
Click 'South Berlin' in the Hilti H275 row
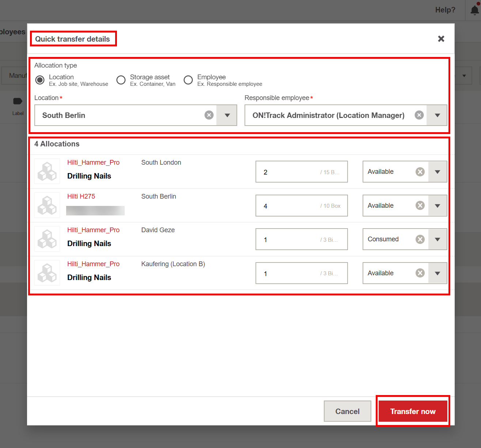coord(159,196)
